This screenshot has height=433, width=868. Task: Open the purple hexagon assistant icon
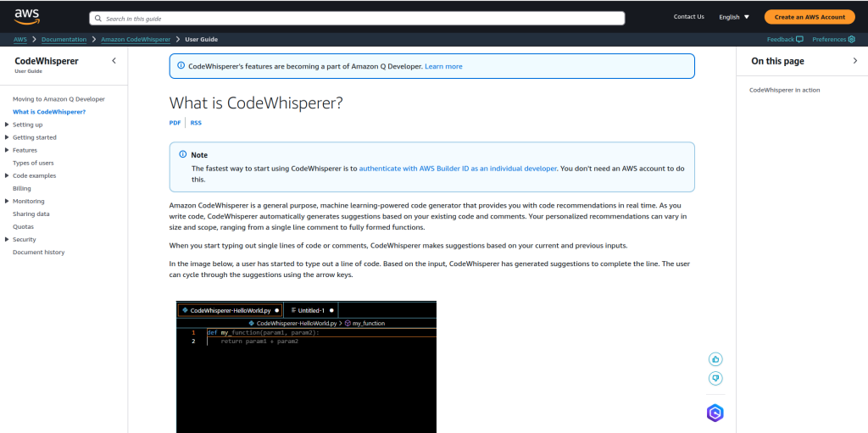click(715, 413)
